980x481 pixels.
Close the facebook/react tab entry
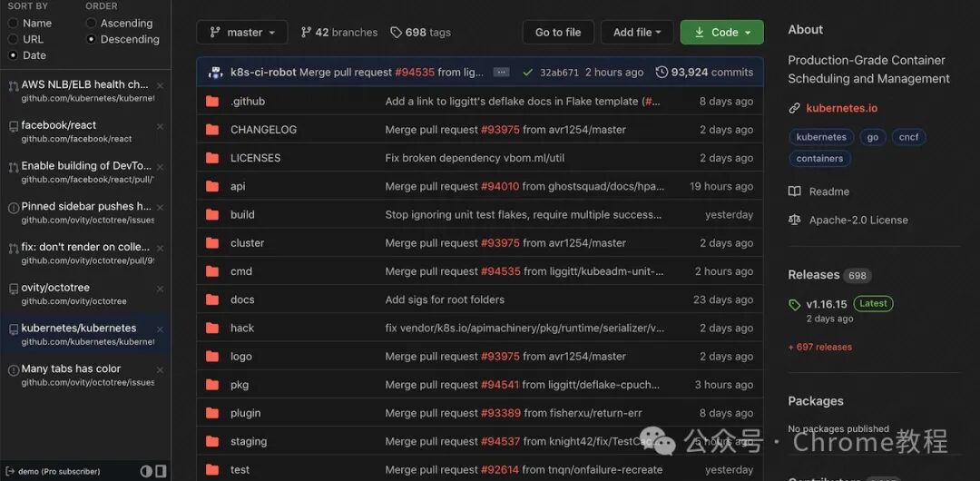pyautogui.click(x=160, y=126)
